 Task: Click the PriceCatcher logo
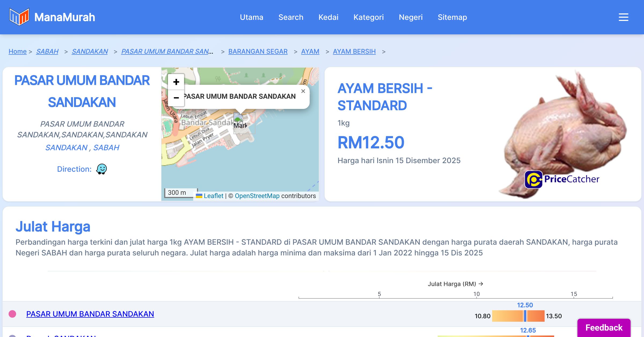click(562, 179)
